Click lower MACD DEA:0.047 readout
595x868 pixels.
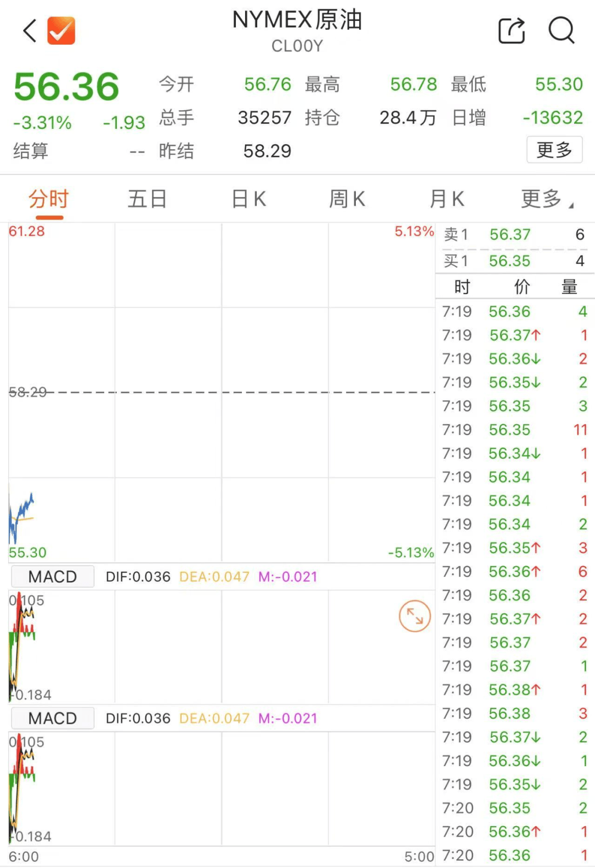pos(214,718)
